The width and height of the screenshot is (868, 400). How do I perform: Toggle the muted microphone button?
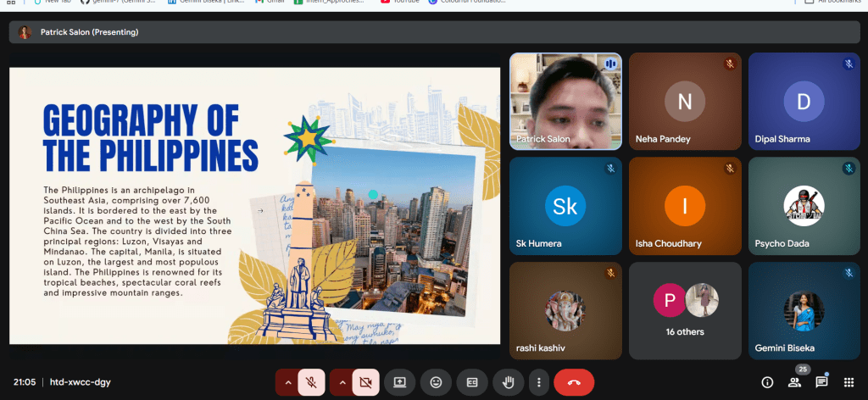pos(311,382)
